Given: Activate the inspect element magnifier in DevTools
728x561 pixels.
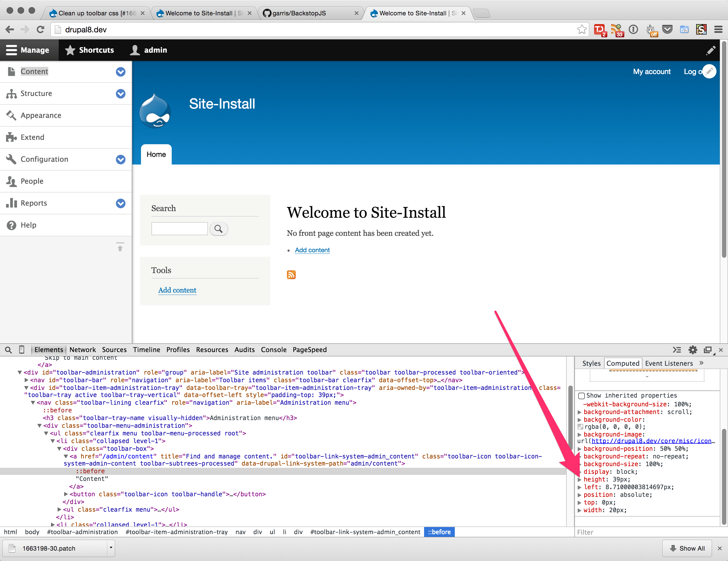Looking at the screenshot, I should click(8, 350).
